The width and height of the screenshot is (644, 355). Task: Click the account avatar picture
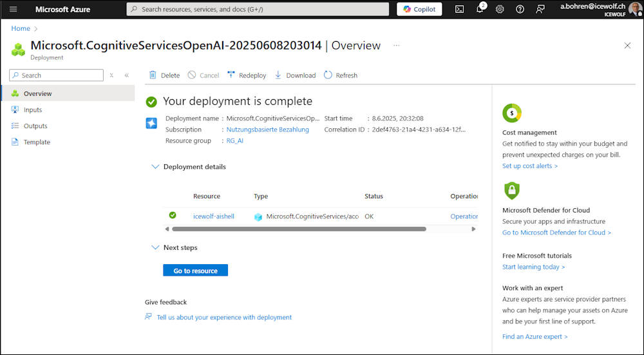tap(634, 9)
